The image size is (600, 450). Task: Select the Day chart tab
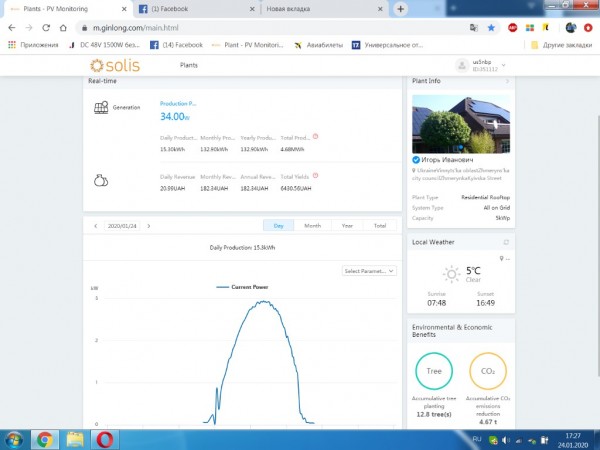coord(279,226)
